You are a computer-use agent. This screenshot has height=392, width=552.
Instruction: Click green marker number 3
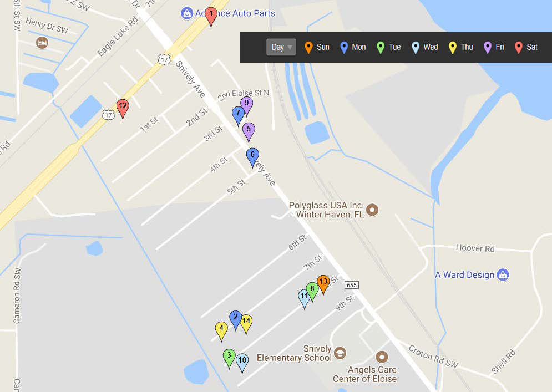[229, 357]
